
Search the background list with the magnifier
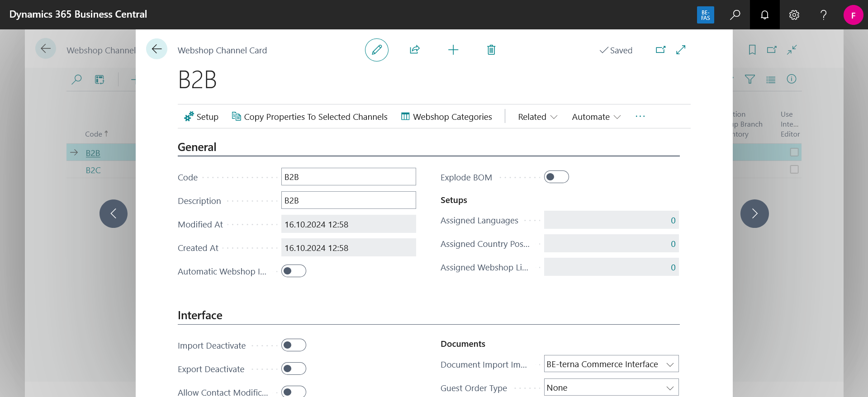coord(77,80)
